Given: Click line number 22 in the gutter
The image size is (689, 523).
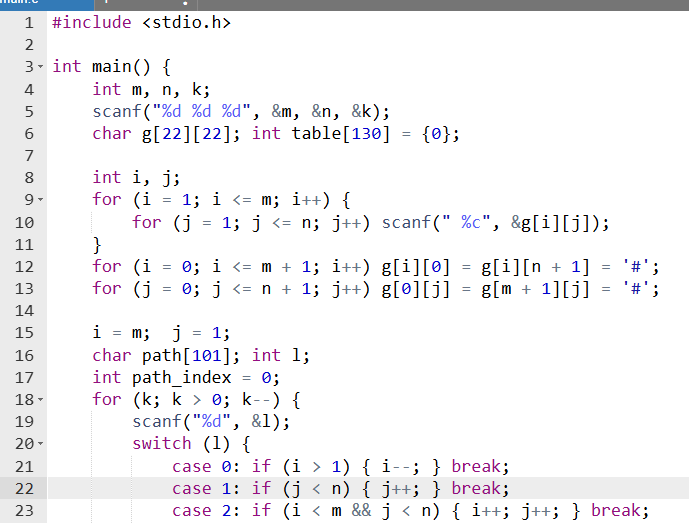Looking at the screenshot, I should pos(24,488).
